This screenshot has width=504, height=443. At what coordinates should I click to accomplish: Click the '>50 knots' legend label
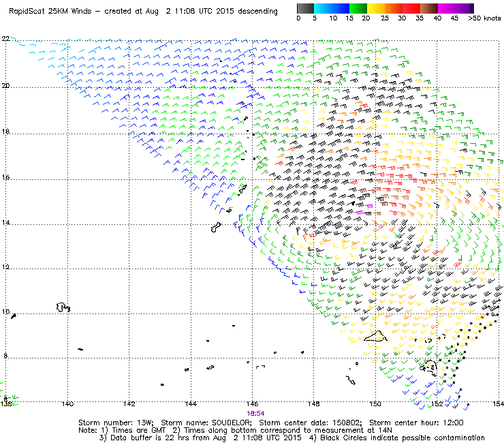tap(484, 18)
